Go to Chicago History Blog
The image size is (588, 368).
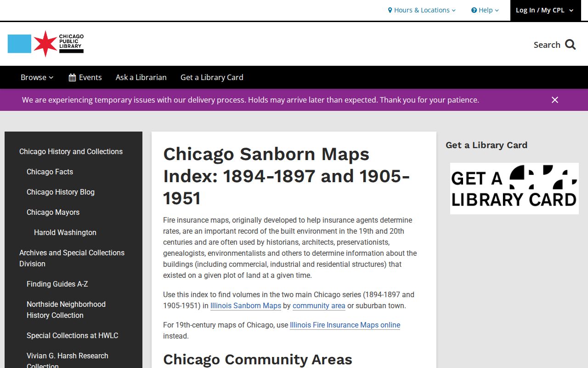(61, 192)
